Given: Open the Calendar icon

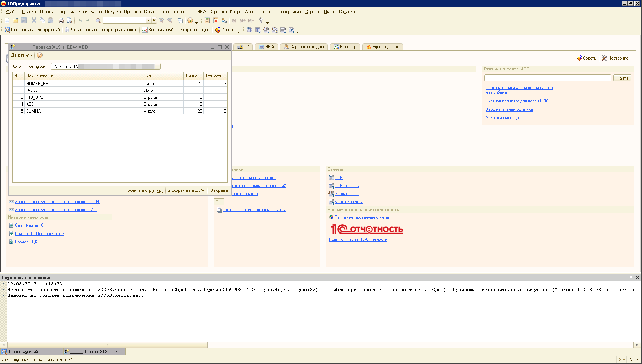Looking at the screenshot, I should tap(216, 20).
